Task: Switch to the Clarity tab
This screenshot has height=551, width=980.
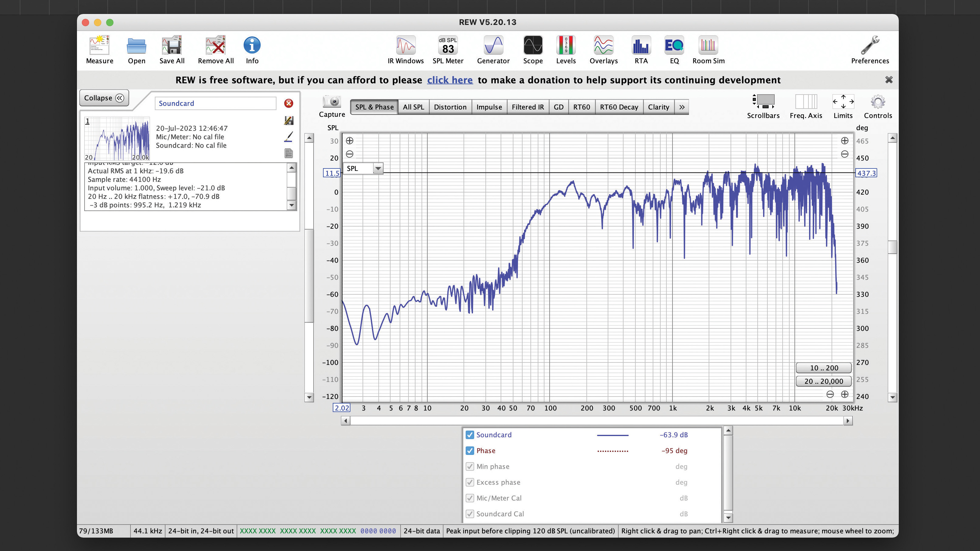Action: (x=658, y=107)
